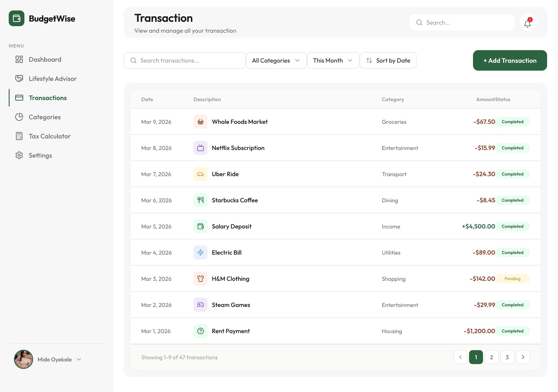
Task: Navigate to the Tax Calculator page
Action: [x=49, y=136]
